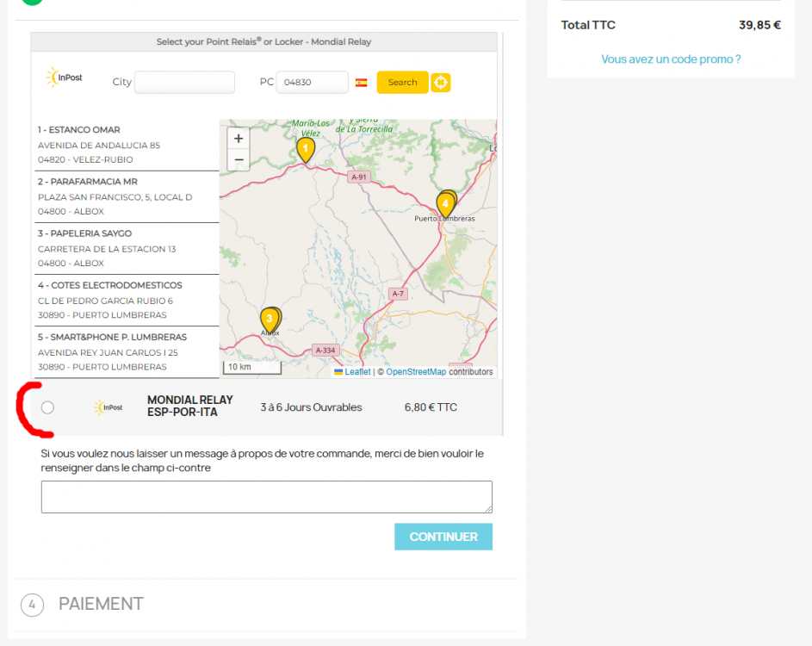Open the OpenStreetMap attribution link

pos(416,372)
